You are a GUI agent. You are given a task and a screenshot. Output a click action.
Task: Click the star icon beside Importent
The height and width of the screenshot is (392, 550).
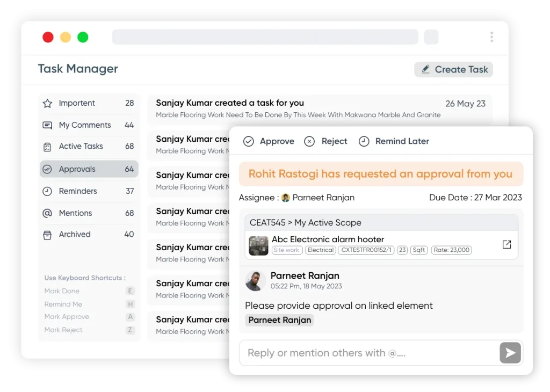[x=47, y=103]
